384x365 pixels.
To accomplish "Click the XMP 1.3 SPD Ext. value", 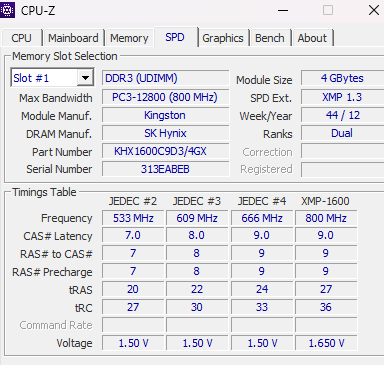I will 342,97.
